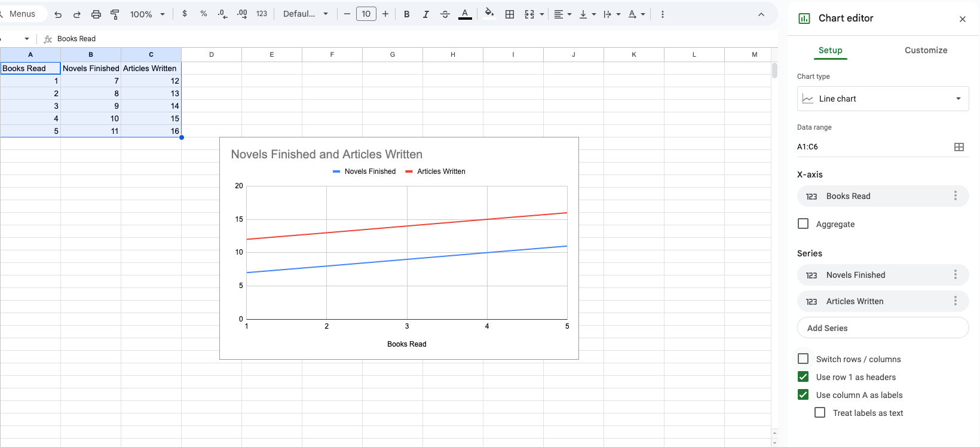Screen dimensions: 980x447
Task: Click the Books Read axis title in chart
Action: point(407,344)
